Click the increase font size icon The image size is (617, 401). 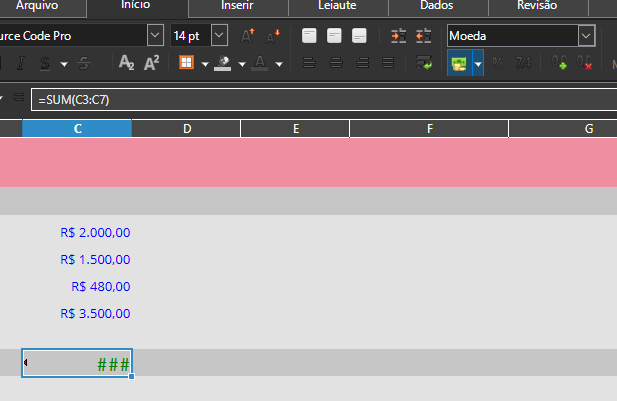pos(248,36)
